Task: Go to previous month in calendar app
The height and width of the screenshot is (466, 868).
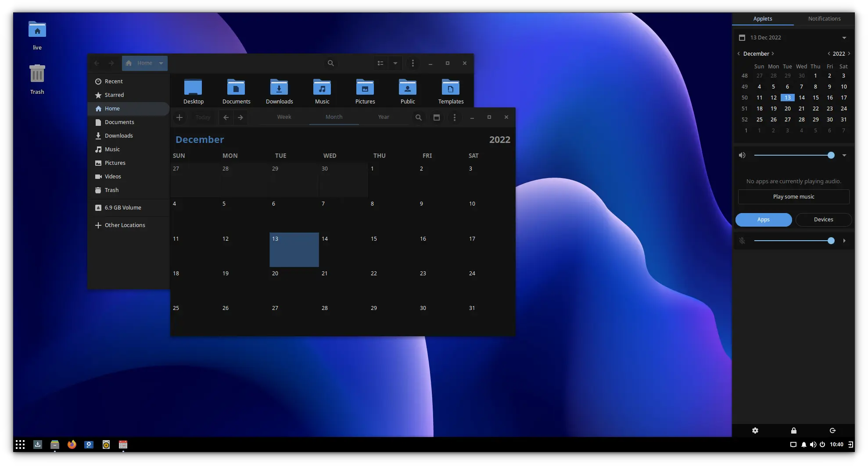Action: (226, 117)
